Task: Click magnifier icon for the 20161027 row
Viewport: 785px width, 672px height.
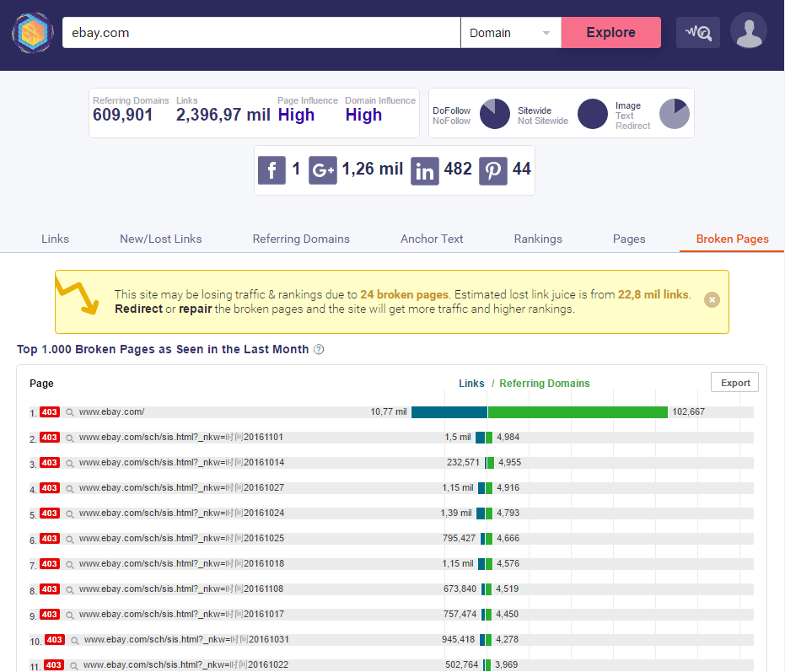Action: [x=70, y=489]
